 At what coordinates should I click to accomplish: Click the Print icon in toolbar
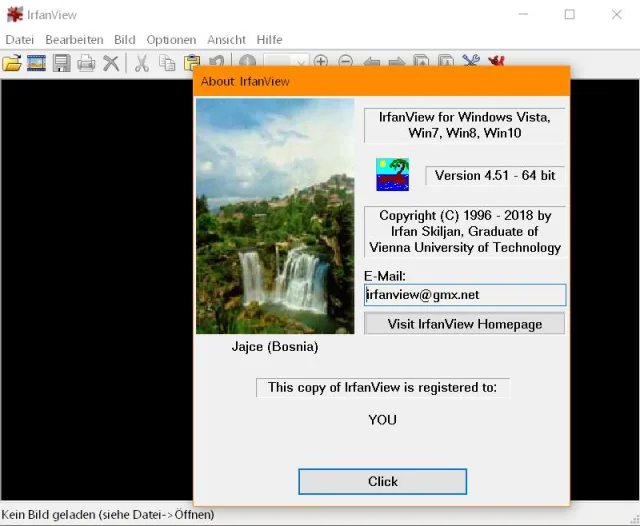coord(87,63)
